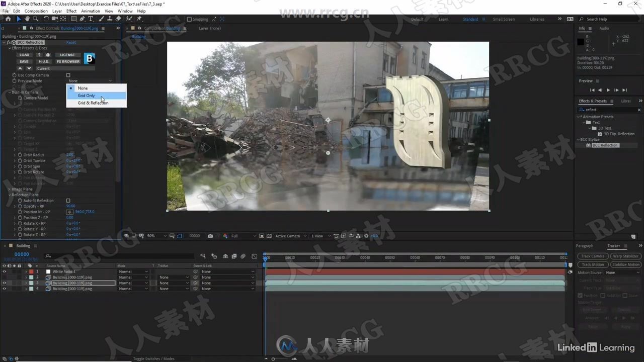Click the red label swatch of layer 1
The height and width of the screenshot is (362, 644).
point(31,271)
